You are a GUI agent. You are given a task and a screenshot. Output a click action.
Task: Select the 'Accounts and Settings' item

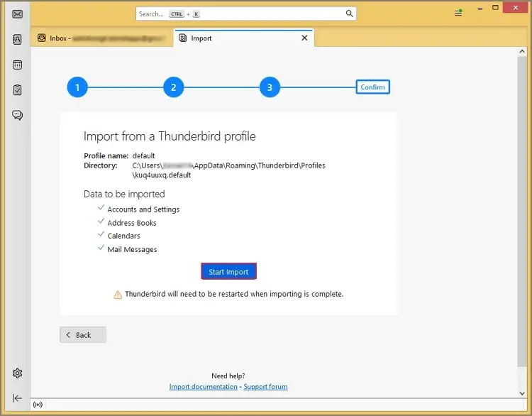click(143, 209)
